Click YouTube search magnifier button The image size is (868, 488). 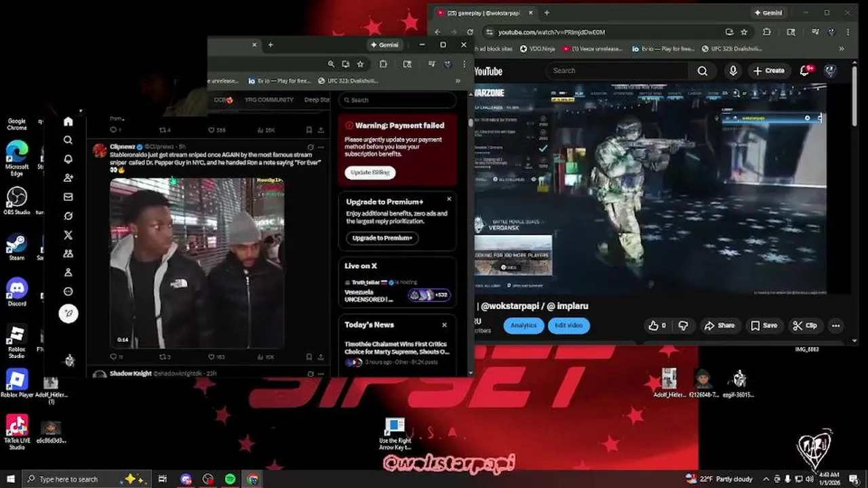coord(703,70)
